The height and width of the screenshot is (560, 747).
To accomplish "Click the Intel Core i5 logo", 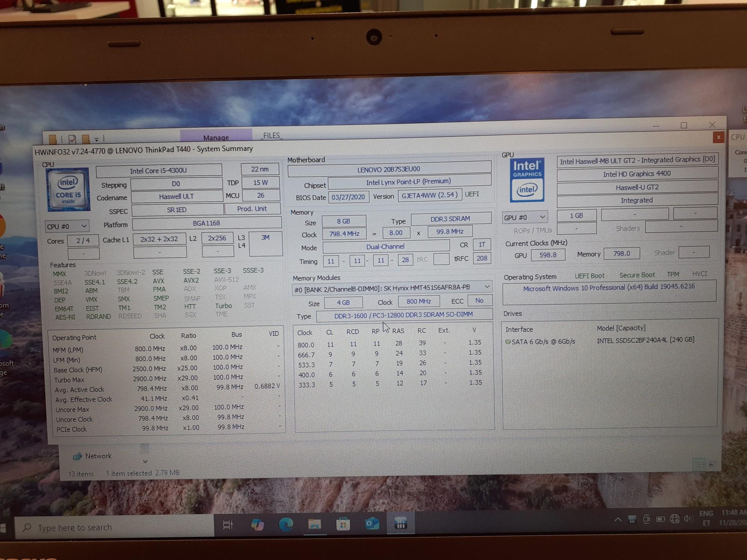I will coord(68,189).
